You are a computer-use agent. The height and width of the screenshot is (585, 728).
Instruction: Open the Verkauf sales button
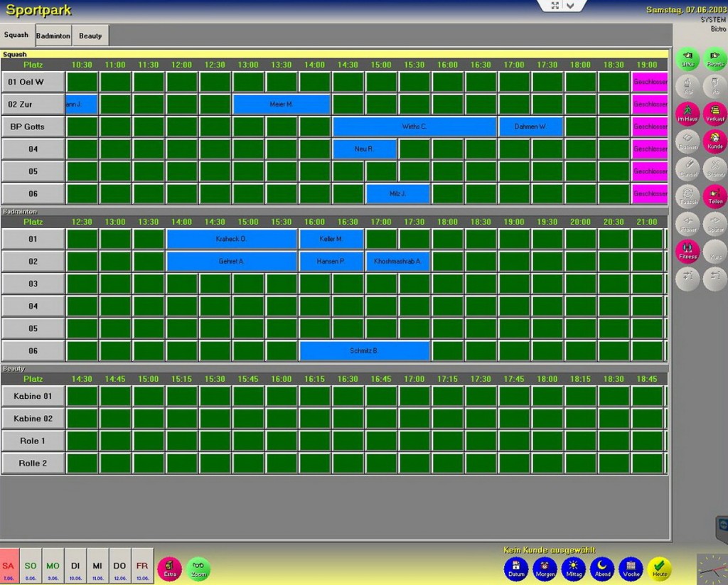coord(715,114)
